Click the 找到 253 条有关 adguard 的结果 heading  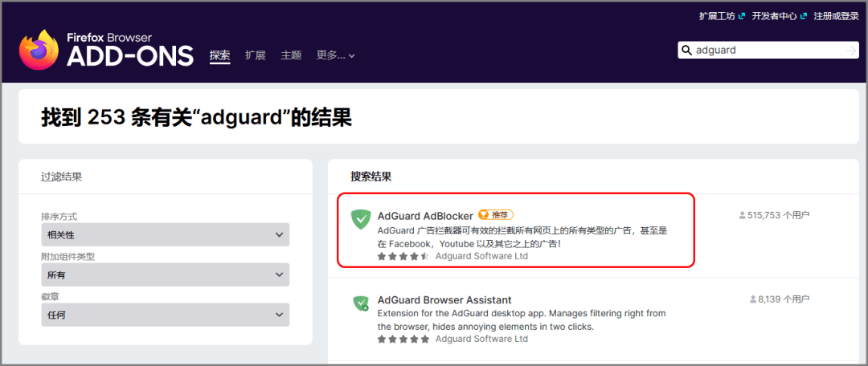[197, 117]
